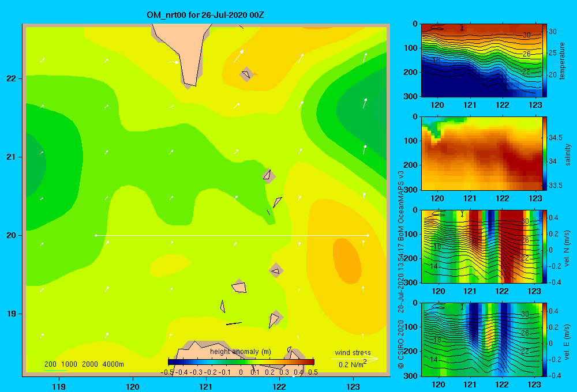Screen dimensions: 577x392
Task: Click the salinity color scale bar
Action: pyautogui.click(x=545, y=153)
